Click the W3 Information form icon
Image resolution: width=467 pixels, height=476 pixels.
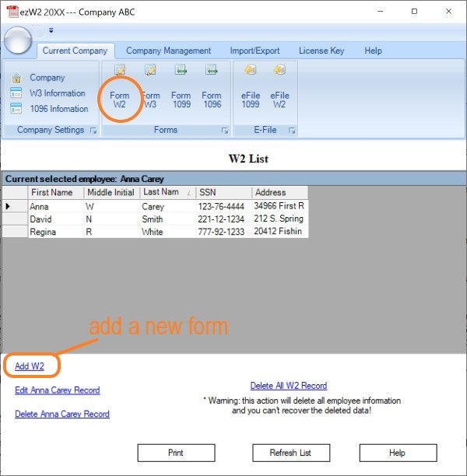coord(16,93)
